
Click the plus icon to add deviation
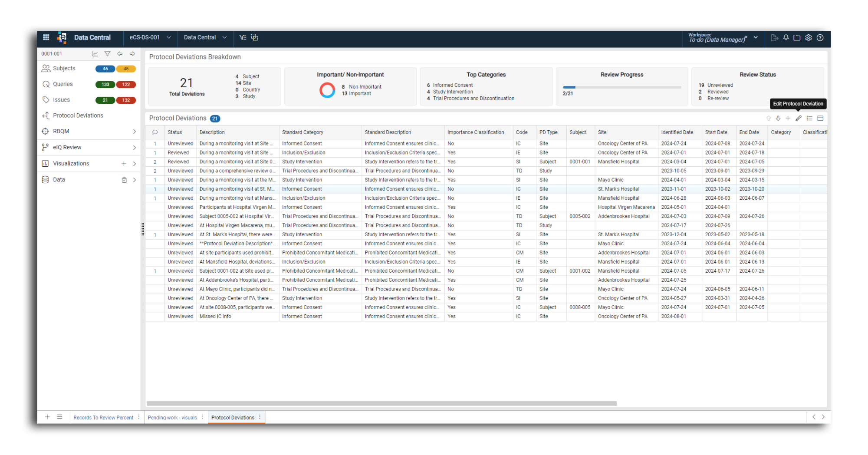[788, 118]
